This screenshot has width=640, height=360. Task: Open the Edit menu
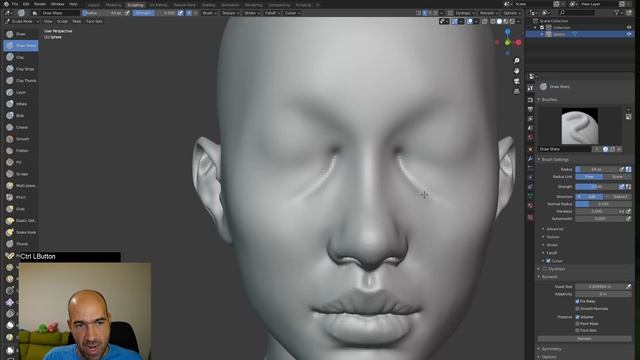click(x=26, y=4)
